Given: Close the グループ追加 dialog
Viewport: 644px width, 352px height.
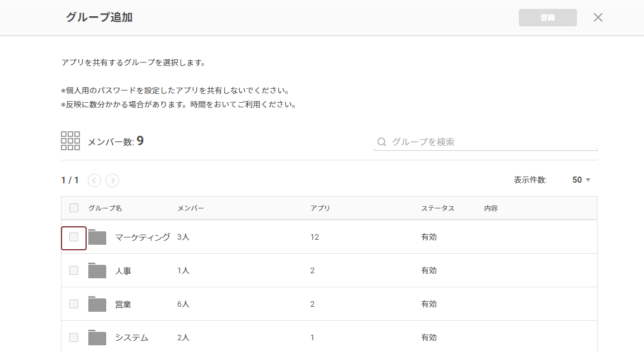Looking at the screenshot, I should pos(598,17).
